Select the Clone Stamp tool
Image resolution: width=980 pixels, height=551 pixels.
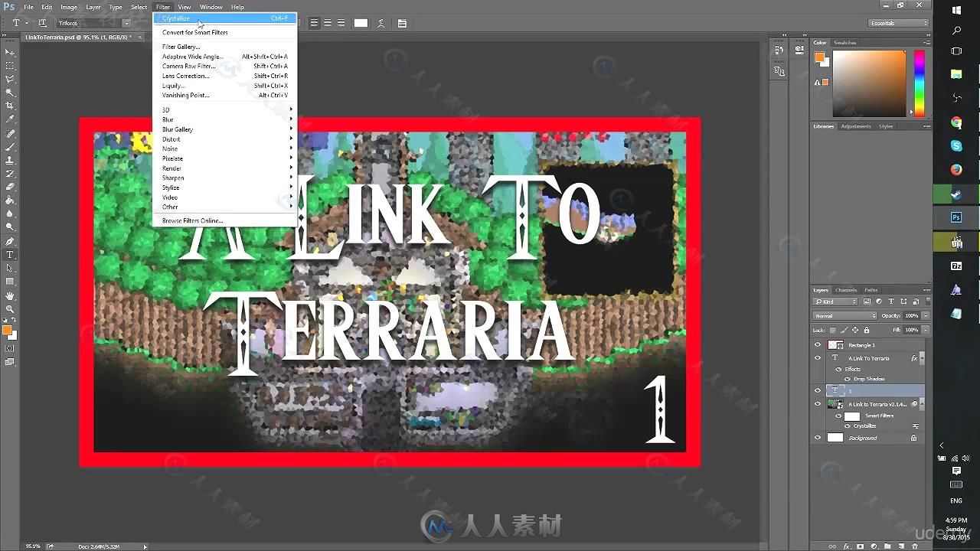tap(10, 161)
